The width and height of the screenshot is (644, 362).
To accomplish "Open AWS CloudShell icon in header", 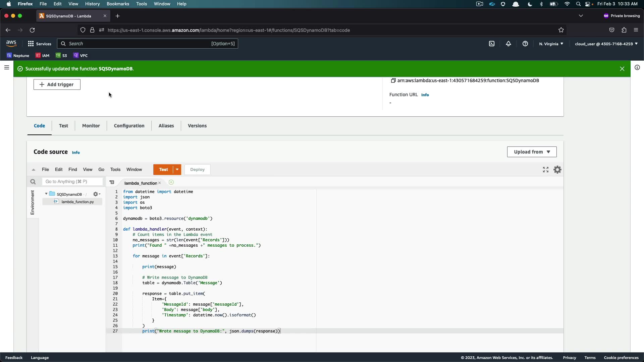I will 492,44.
